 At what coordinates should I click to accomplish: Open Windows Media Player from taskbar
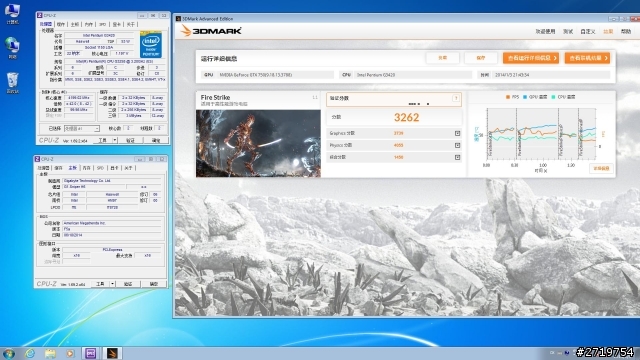click(x=70, y=353)
